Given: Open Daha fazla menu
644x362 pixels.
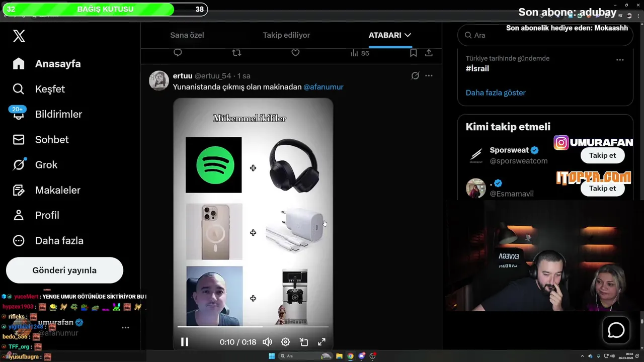Looking at the screenshot, I should click(x=48, y=240).
